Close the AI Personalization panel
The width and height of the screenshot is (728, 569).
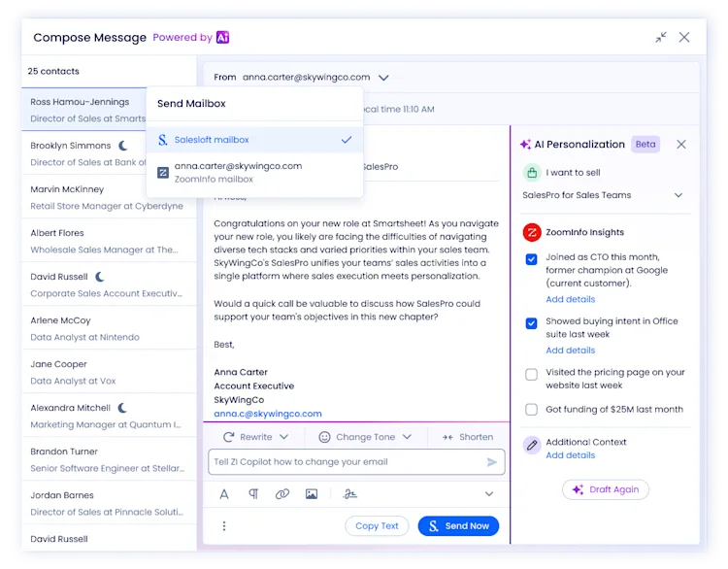point(681,145)
